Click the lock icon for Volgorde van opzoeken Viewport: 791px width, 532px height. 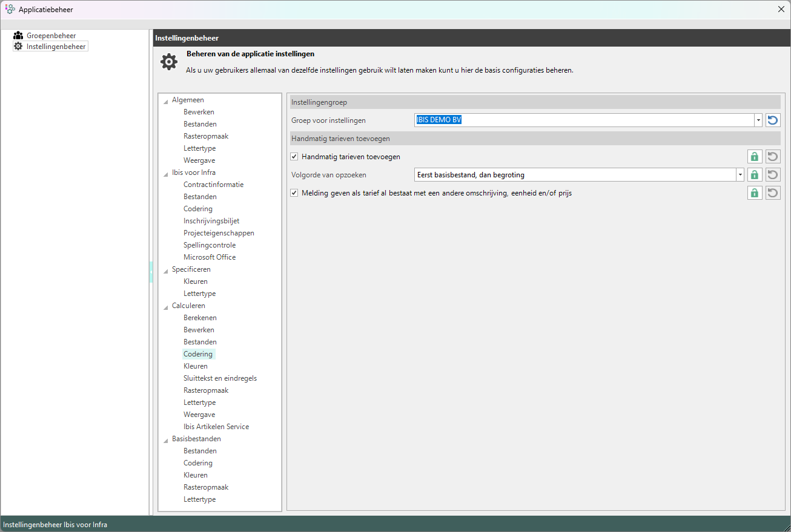754,175
